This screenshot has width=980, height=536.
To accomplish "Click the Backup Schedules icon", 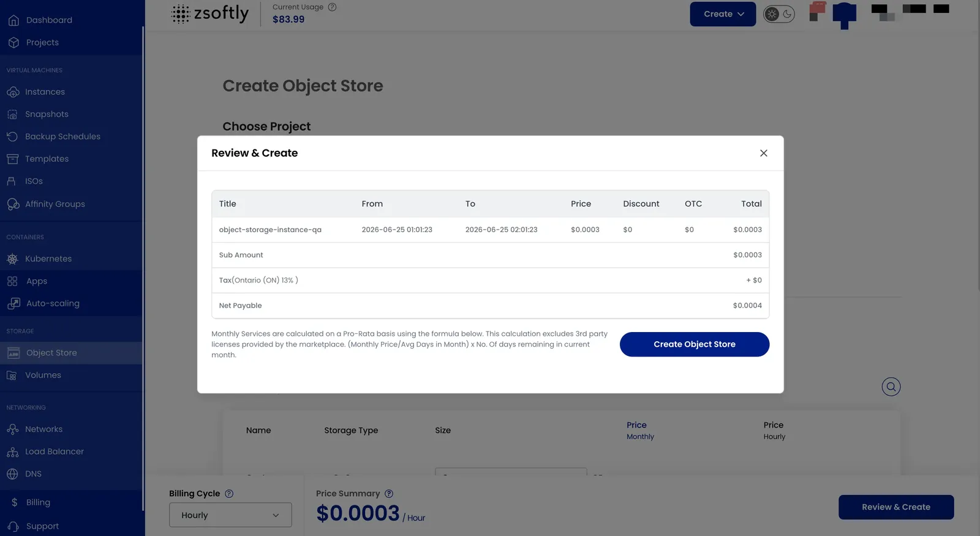I will point(12,137).
